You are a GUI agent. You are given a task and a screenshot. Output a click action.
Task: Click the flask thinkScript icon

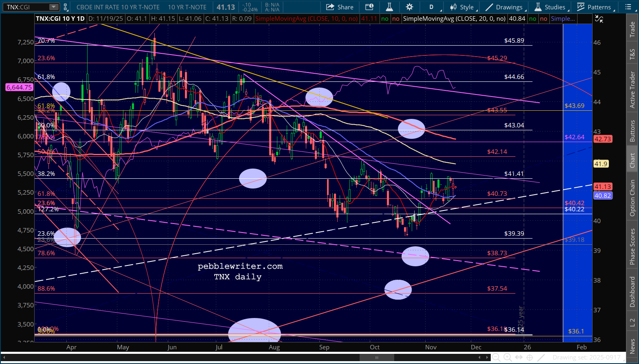(x=389, y=7)
